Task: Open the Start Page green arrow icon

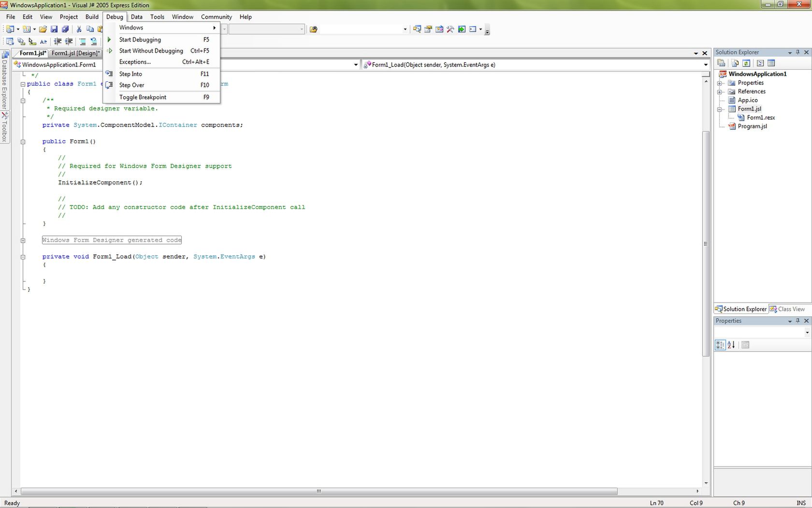Action: [462, 29]
